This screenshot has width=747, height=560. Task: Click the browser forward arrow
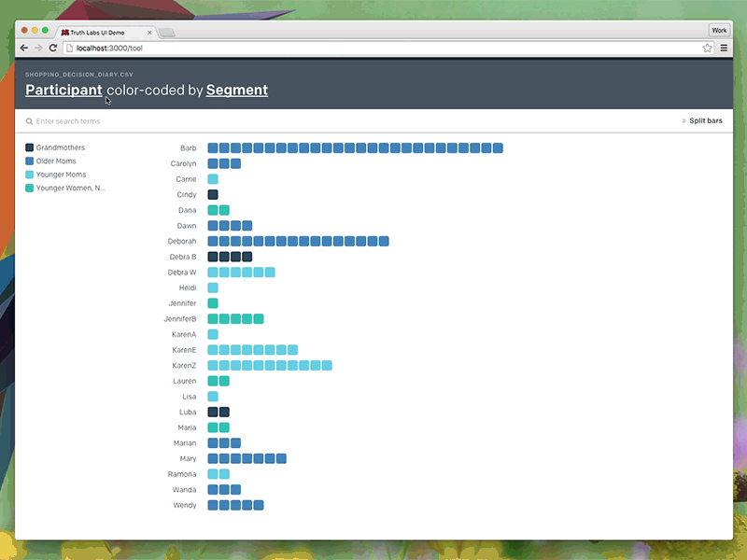pyautogui.click(x=38, y=48)
